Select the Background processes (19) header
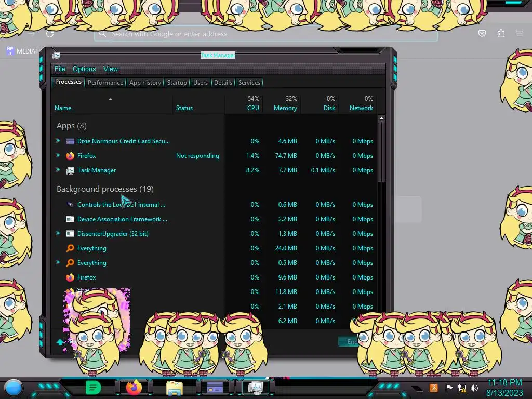 [x=105, y=189]
